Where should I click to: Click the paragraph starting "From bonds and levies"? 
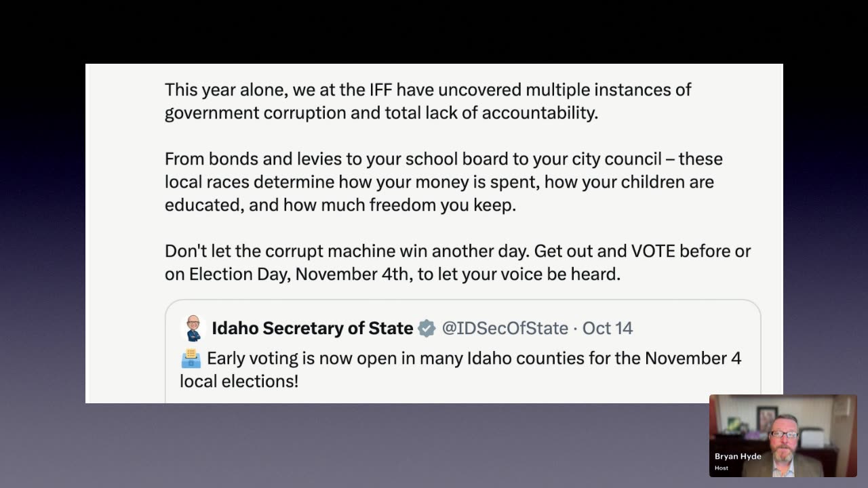pos(443,182)
